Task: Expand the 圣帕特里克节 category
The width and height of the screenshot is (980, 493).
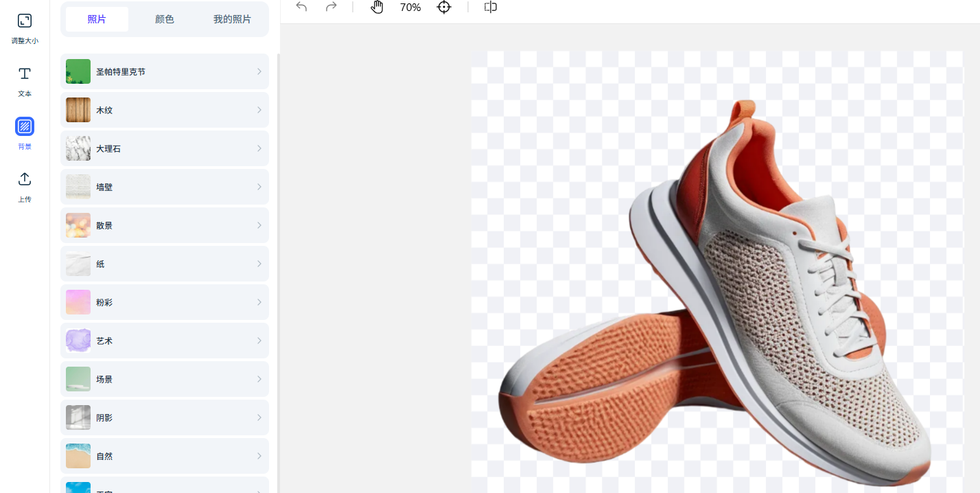Action: click(x=165, y=71)
